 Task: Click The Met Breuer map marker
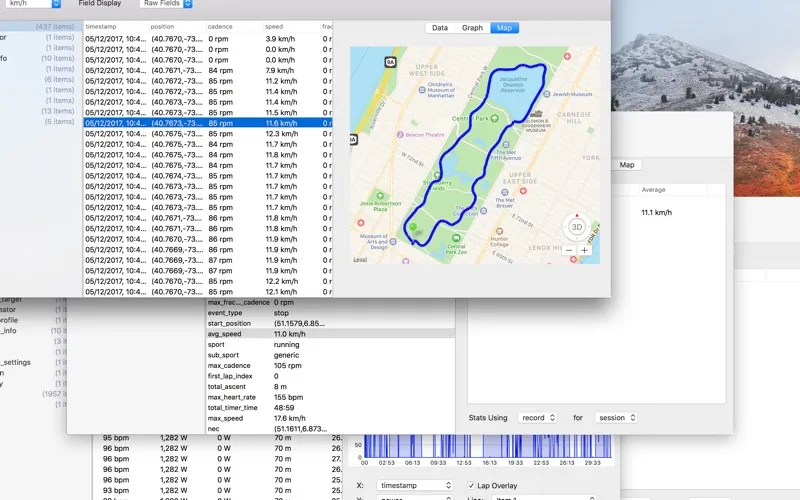point(505,192)
